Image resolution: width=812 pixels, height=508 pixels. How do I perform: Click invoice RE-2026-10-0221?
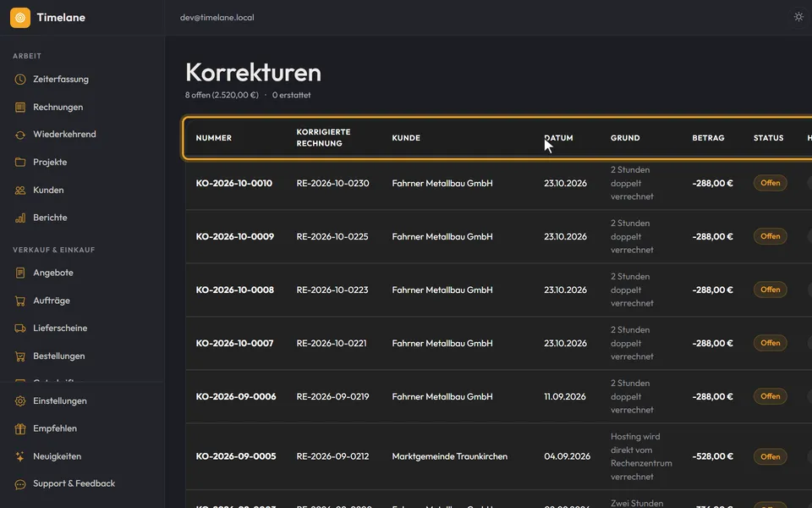(x=332, y=344)
